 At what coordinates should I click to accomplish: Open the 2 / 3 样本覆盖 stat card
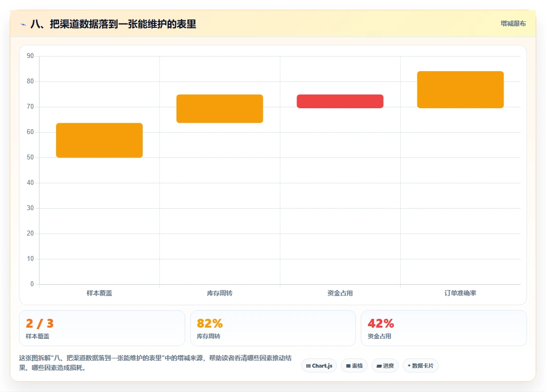(102, 328)
